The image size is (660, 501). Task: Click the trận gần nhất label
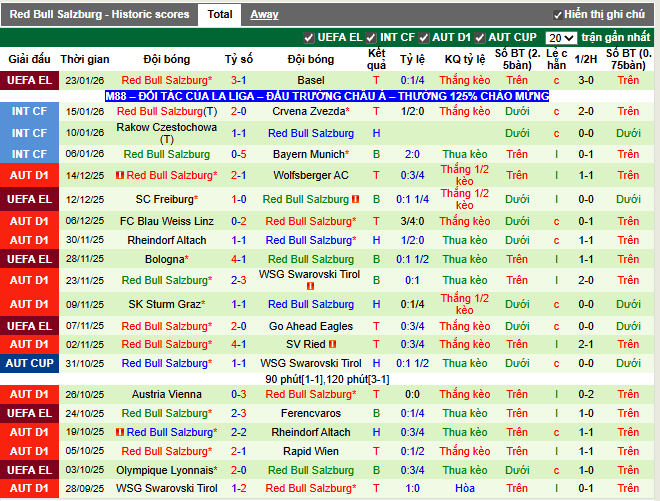(616, 37)
